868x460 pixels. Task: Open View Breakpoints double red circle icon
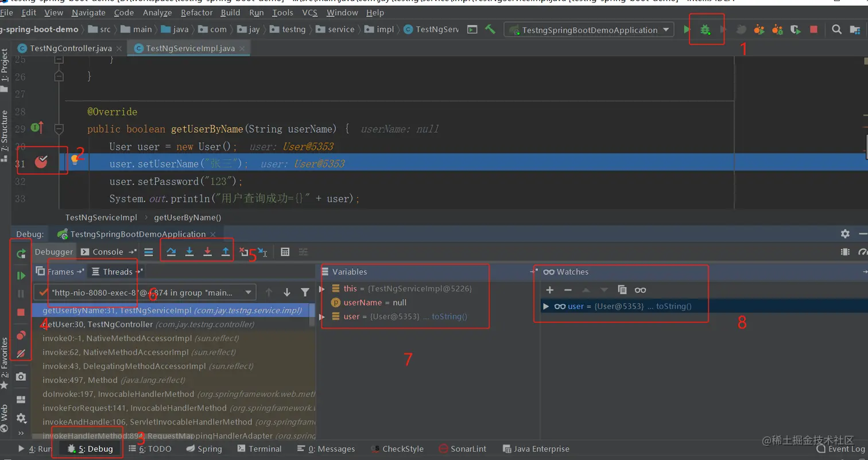point(21,335)
